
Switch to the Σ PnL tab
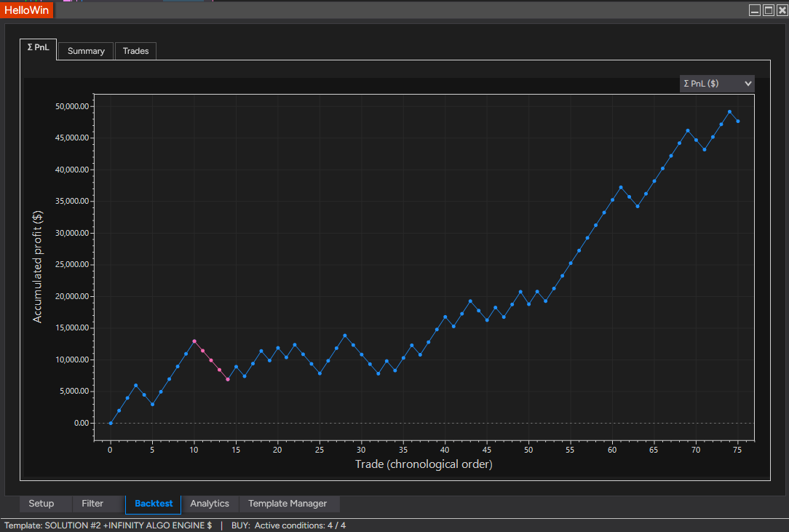[39, 48]
